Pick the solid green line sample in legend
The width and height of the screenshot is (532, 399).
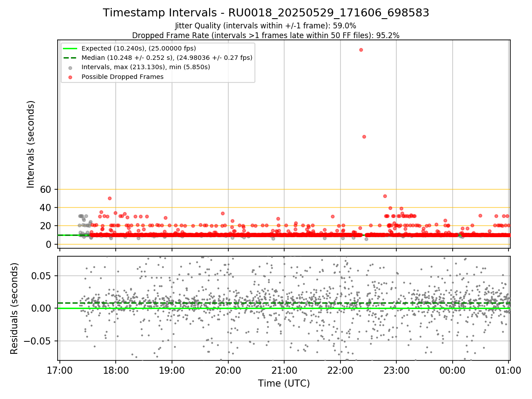[x=71, y=48]
